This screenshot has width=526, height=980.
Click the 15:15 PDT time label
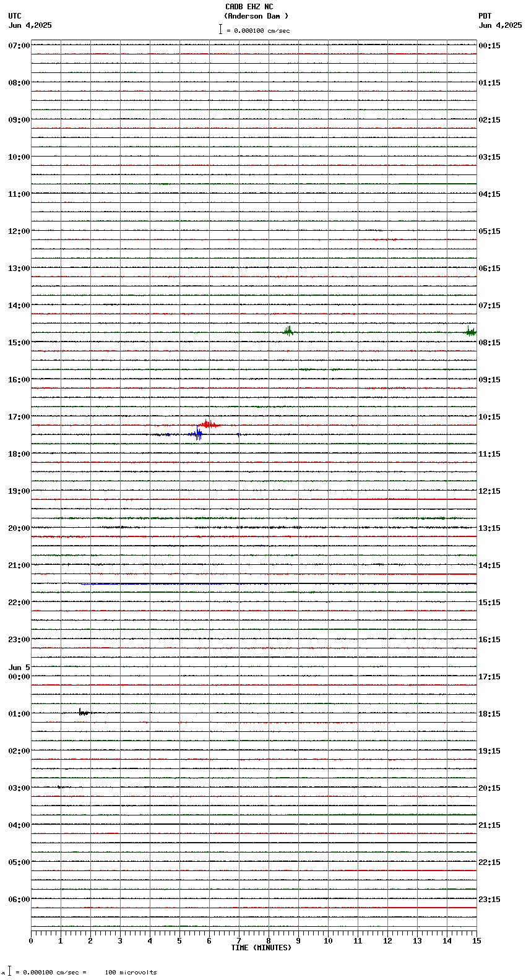pyautogui.click(x=489, y=603)
